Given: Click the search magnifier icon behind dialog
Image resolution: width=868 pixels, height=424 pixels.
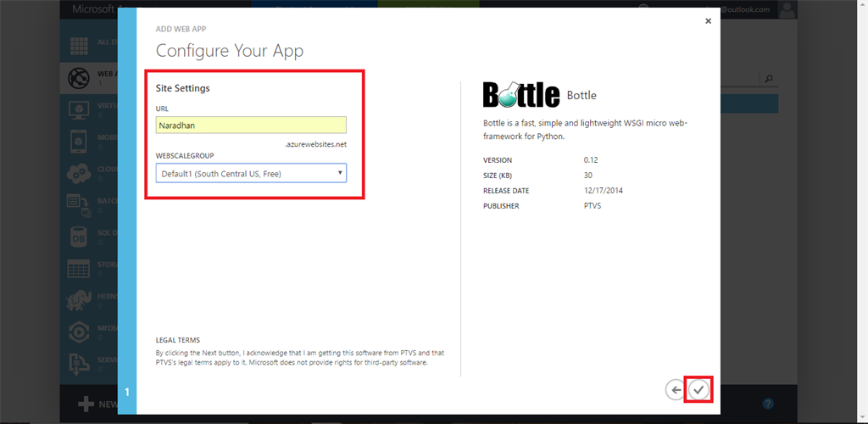Looking at the screenshot, I should click(768, 79).
